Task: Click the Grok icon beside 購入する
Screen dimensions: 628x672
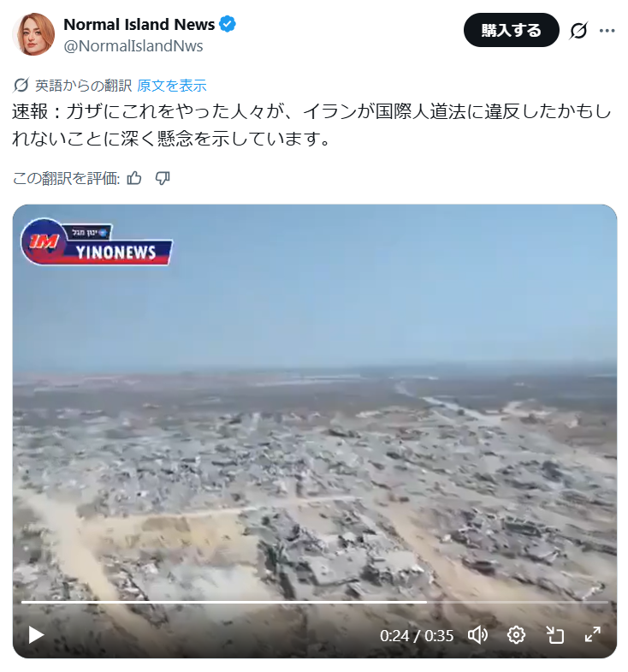Action: click(578, 31)
